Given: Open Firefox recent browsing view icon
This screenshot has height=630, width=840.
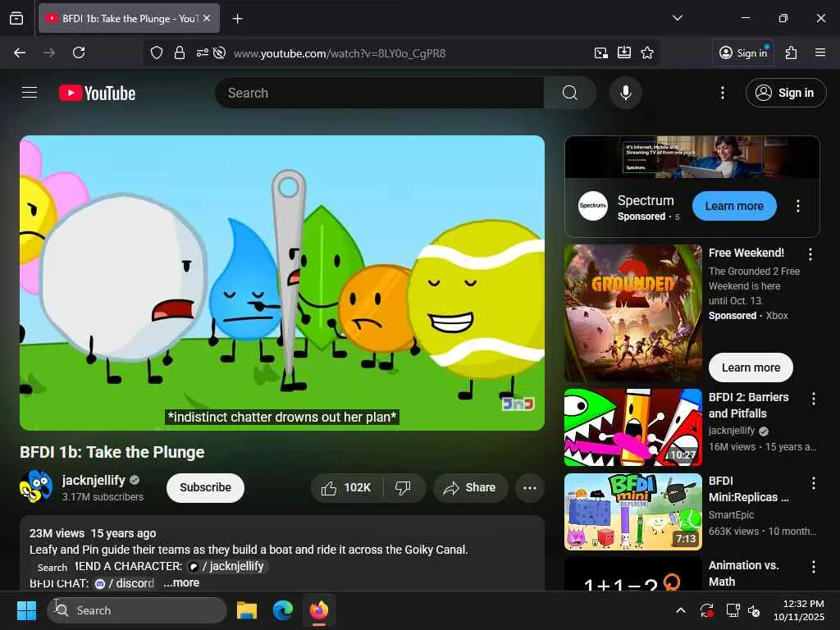Looking at the screenshot, I should pos(16,18).
